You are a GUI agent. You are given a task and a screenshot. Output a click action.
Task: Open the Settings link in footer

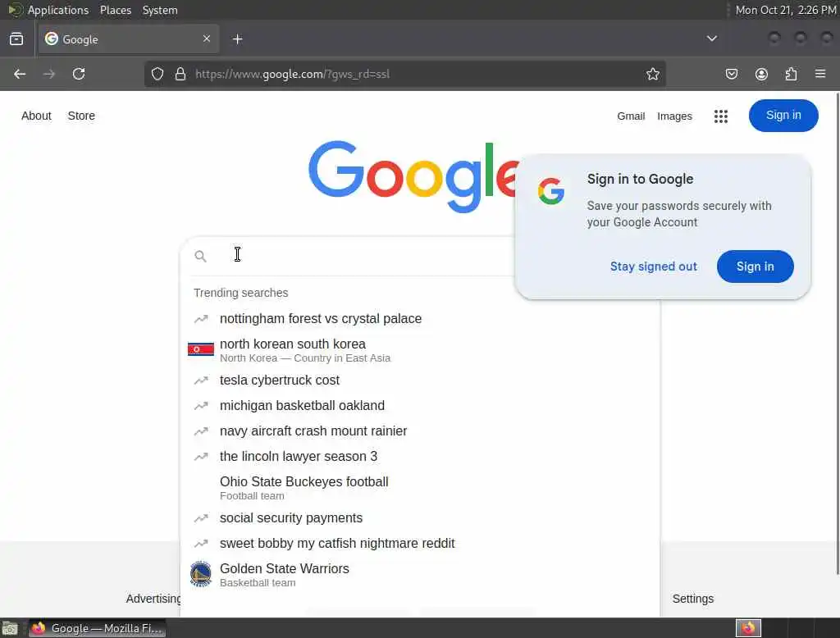coord(692,599)
